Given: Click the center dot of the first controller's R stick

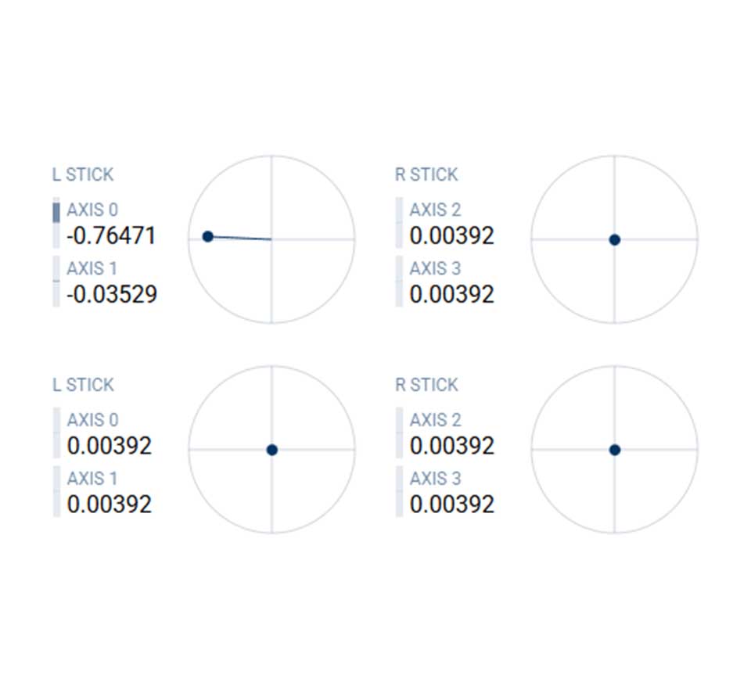Looking at the screenshot, I should pos(615,240).
